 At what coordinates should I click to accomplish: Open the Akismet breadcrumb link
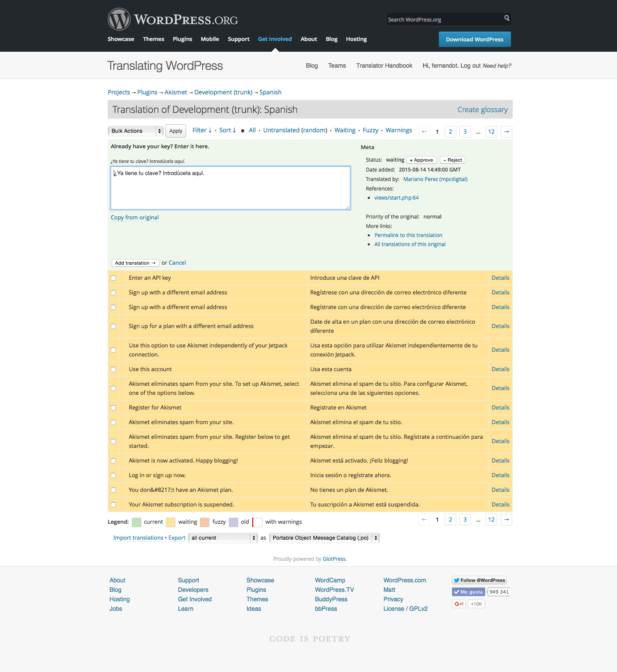click(176, 92)
